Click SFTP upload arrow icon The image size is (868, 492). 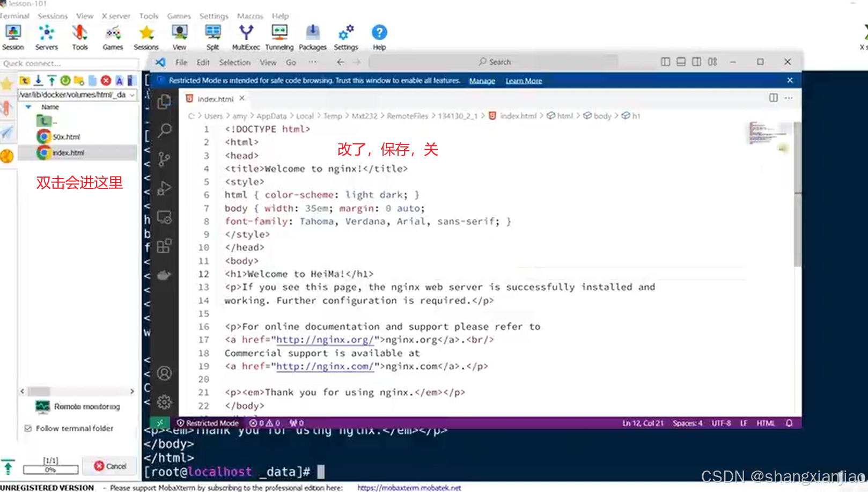pyautogui.click(x=52, y=80)
